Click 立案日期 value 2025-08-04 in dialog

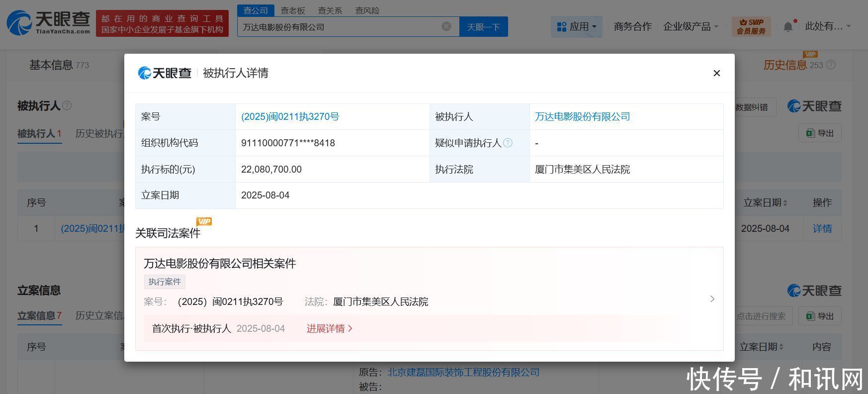(x=265, y=195)
